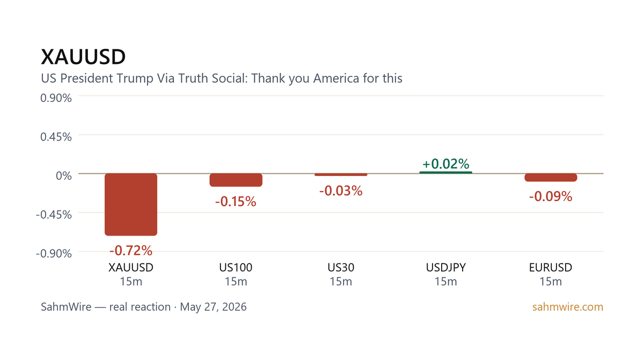Click the -0.03% value label
This screenshot has width=644, height=338.
click(341, 190)
